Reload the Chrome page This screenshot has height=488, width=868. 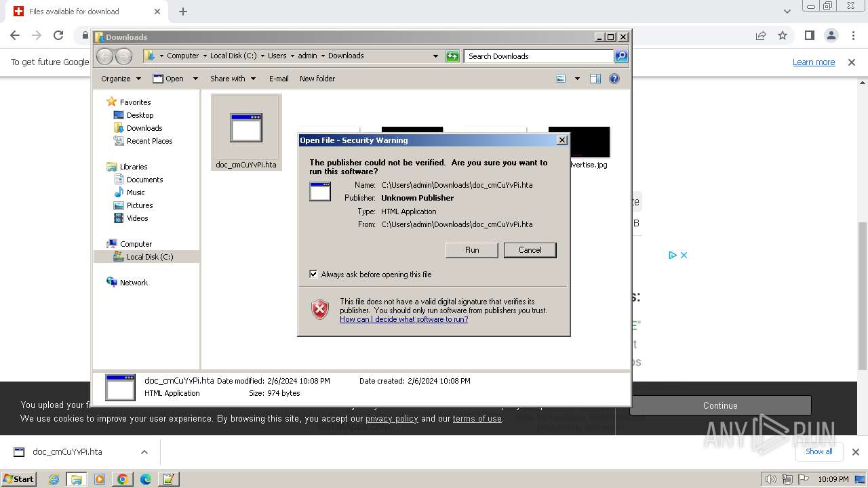pos(58,36)
